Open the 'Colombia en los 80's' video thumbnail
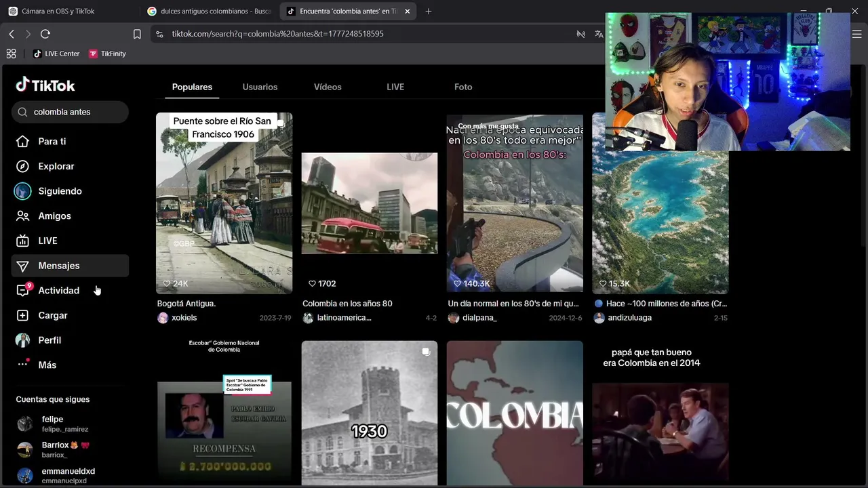Screen dimensions: 868x488 [x=515, y=203]
